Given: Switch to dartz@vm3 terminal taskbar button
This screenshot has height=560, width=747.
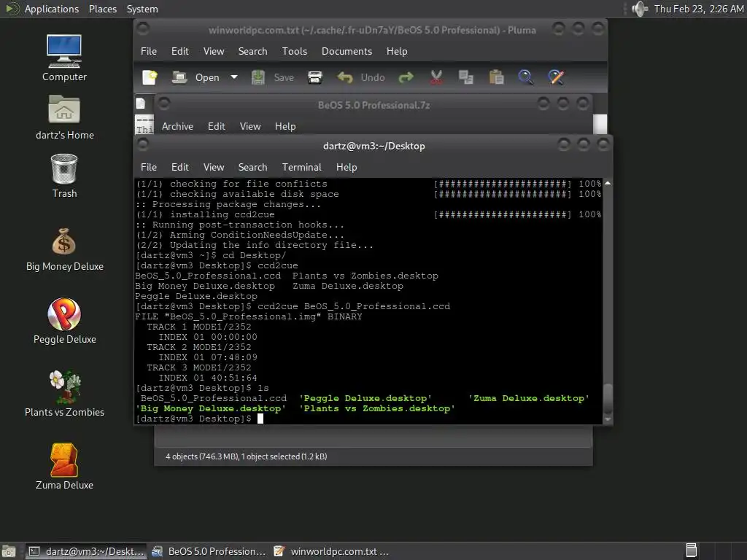Looking at the screenshot, I should coord(86,551).
